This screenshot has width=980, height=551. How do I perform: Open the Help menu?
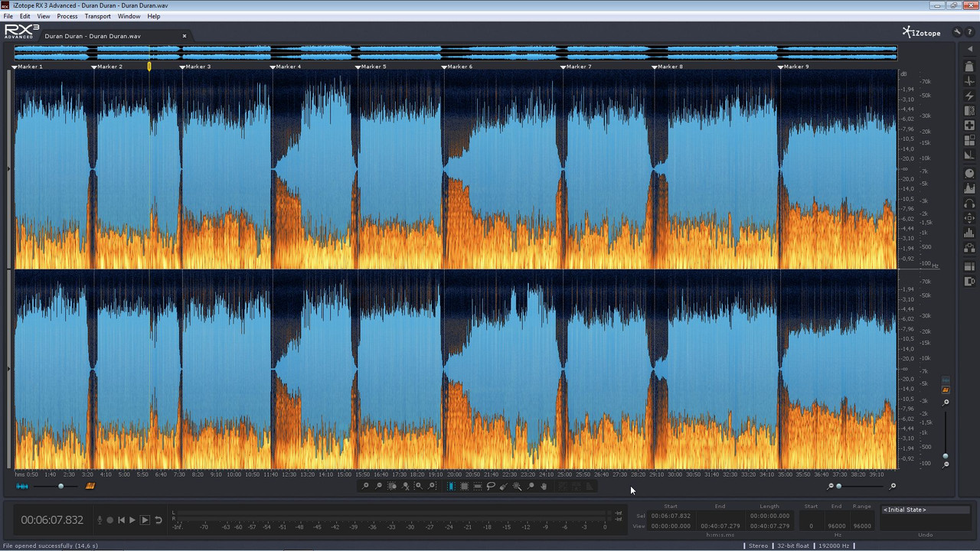click(154, 16)
